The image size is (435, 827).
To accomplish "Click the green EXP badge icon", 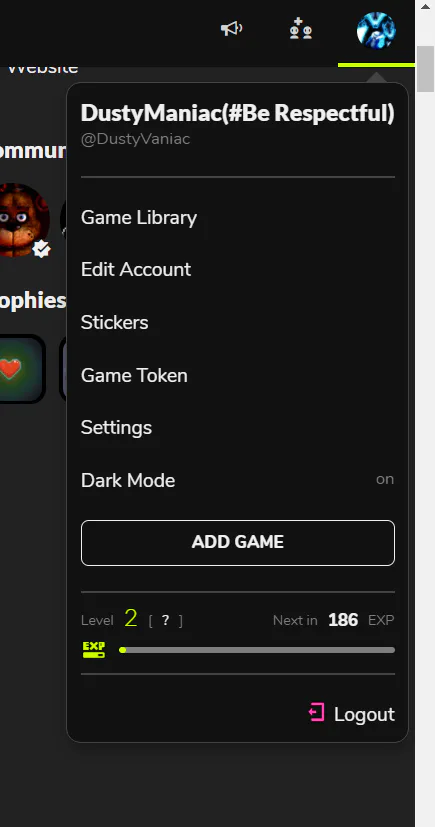I will click(x=94, y=650).
